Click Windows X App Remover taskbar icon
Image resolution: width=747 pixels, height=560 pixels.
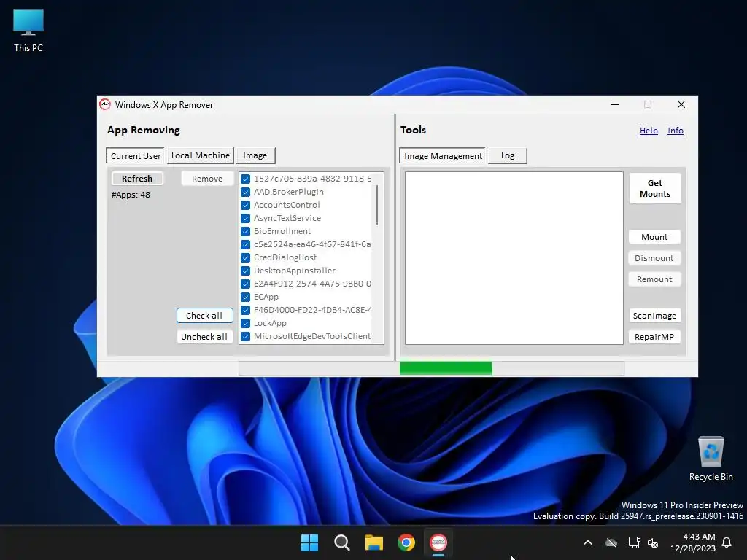438,542
